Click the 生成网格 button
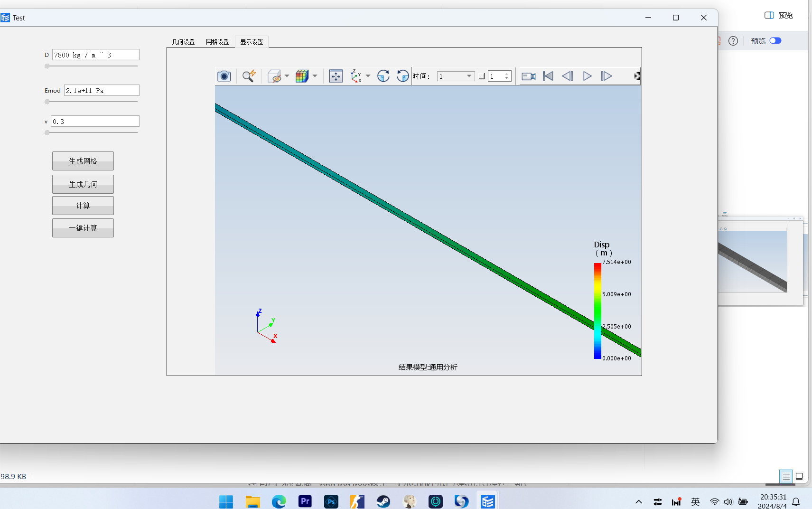The width and height of the screenshot is (812, 509). coord(83,161)
